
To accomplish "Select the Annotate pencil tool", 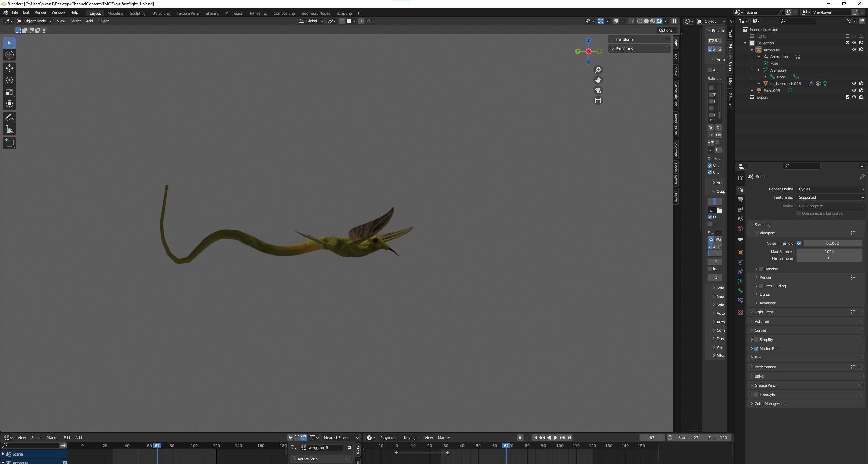I will coord(9,118).
